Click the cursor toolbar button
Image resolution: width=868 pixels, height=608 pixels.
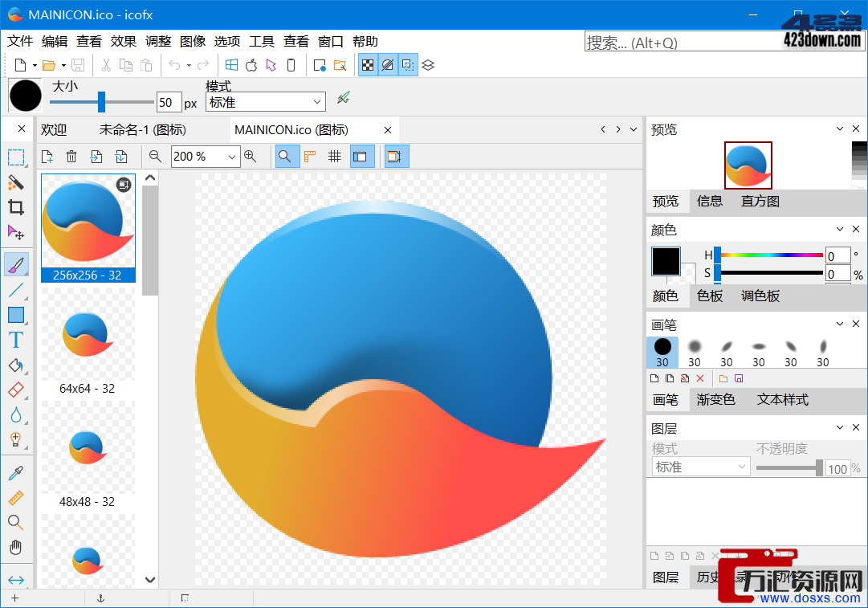click(x=271, y=65)
